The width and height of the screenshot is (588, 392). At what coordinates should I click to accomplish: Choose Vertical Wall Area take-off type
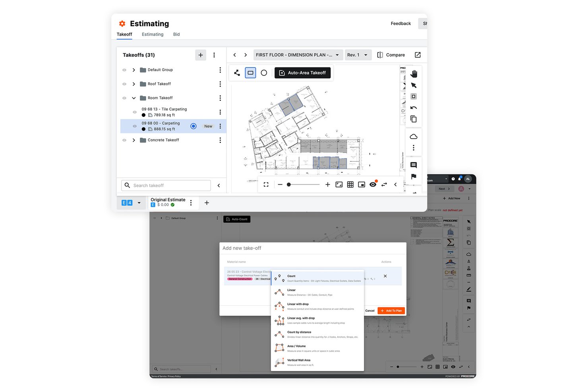(x=317, y=363)
